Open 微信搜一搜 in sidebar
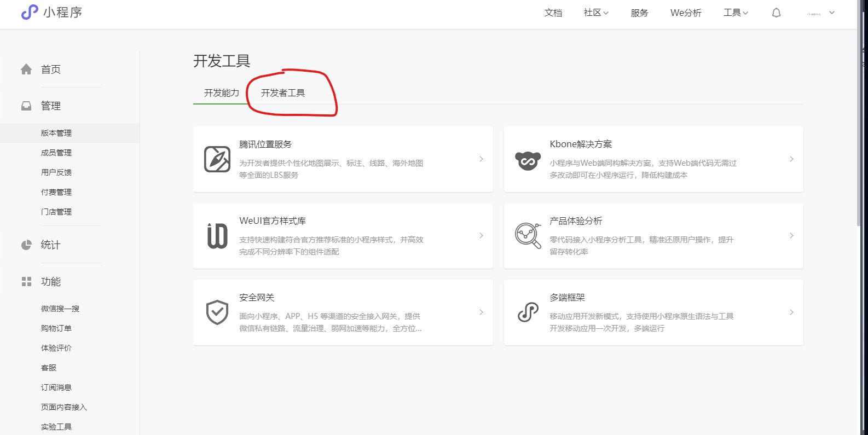Screen dimensions: 868x435 (x=60, y=309)
